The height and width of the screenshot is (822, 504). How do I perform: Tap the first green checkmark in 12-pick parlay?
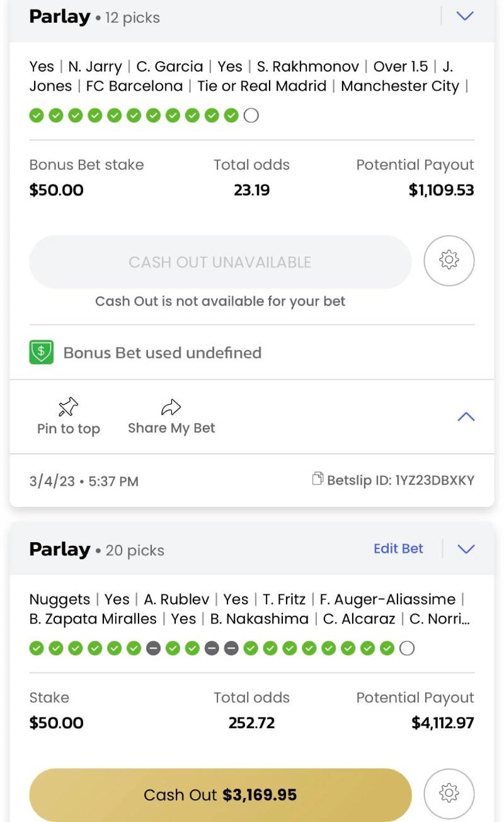coord(37,115)
